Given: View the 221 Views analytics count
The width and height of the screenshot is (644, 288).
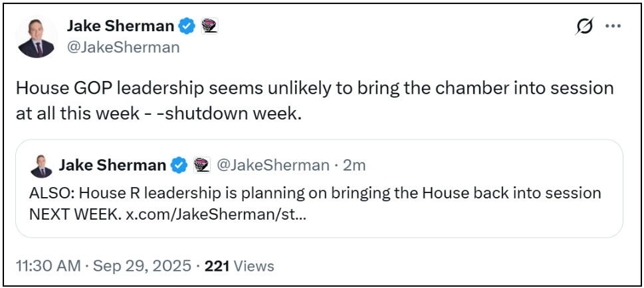Looking at the screenshot, I should [239, 266].
